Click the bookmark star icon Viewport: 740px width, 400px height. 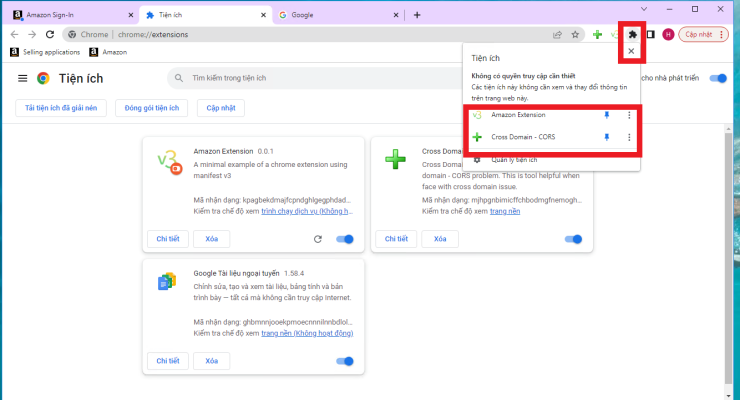pyautogui.click(x=575, y=34)
